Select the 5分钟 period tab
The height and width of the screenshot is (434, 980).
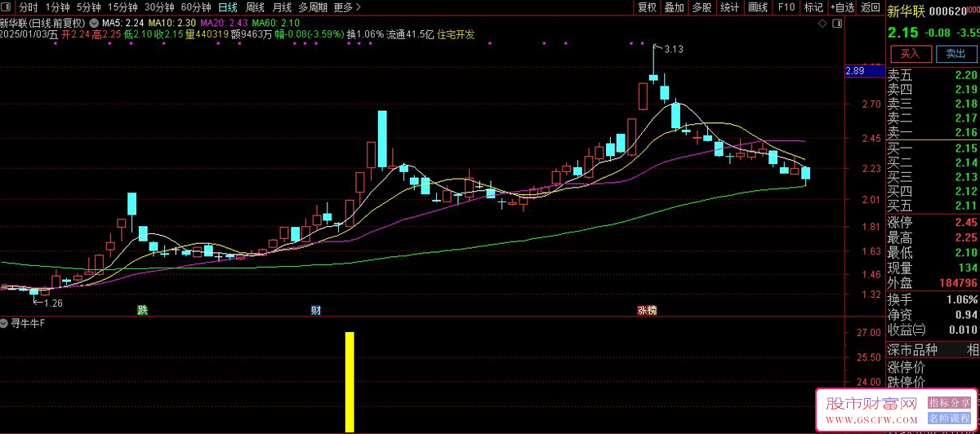point(89,7)
